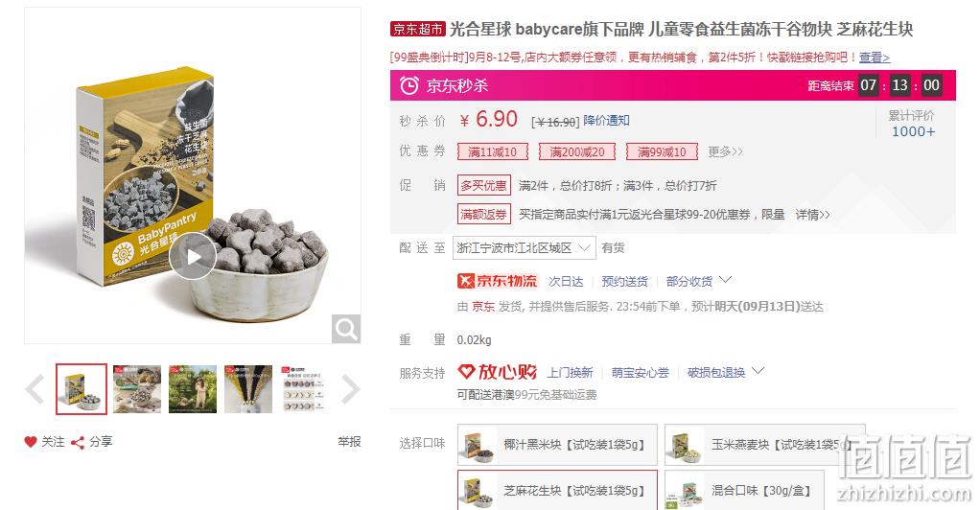980x510 pixels.
Task: Click the 降价通知 link
Action: click(606, 121)
